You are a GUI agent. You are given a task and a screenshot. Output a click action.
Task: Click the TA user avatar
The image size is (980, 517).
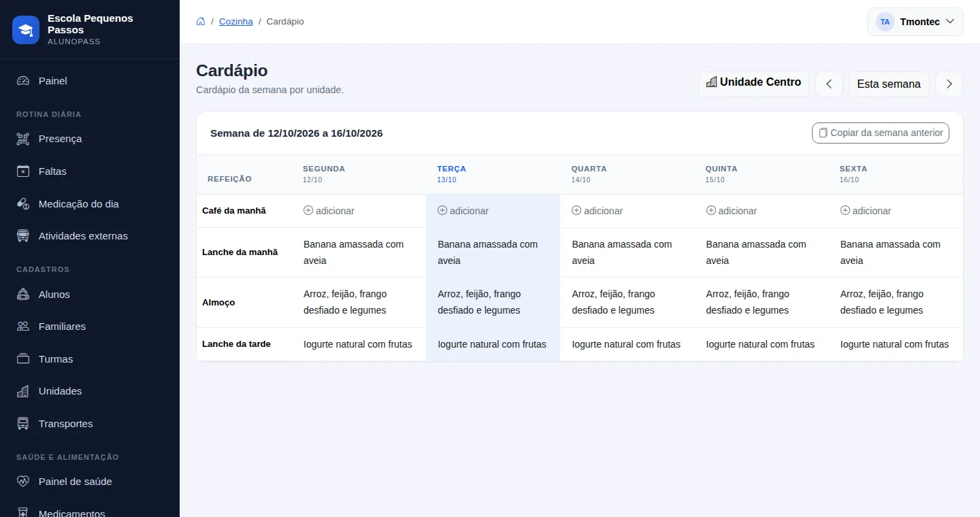click(885, 22)
